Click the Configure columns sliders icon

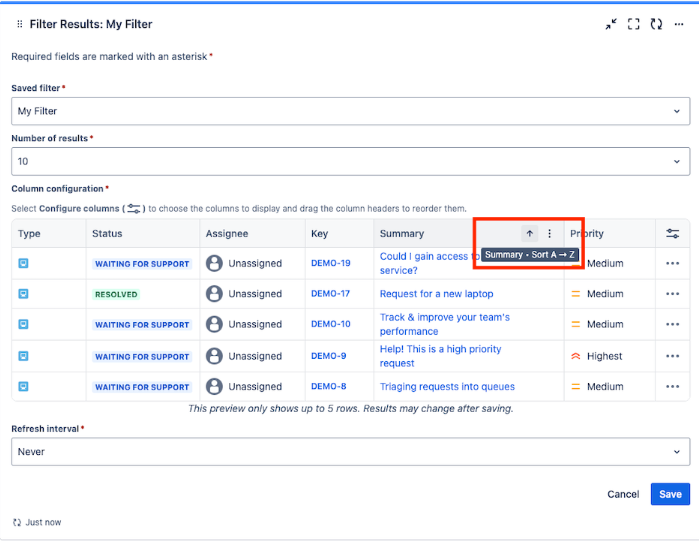672,234
